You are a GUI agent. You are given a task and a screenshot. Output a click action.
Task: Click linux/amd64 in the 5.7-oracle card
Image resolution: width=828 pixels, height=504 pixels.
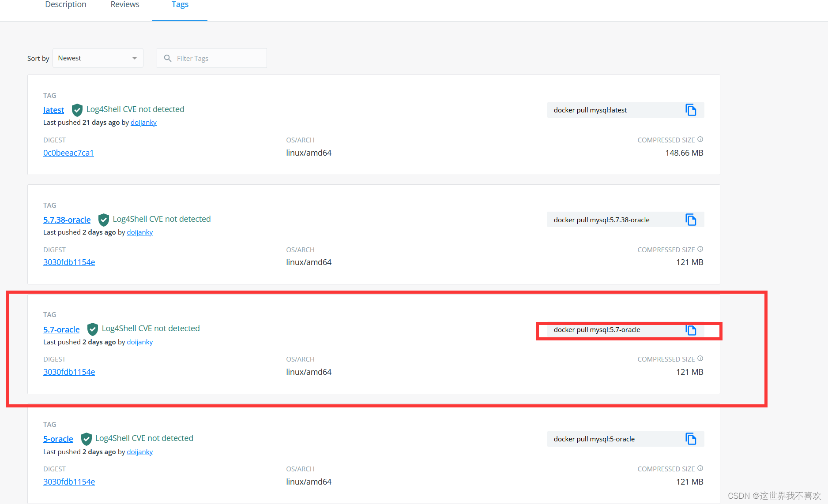pyautogui.click(x=309, y=372)
